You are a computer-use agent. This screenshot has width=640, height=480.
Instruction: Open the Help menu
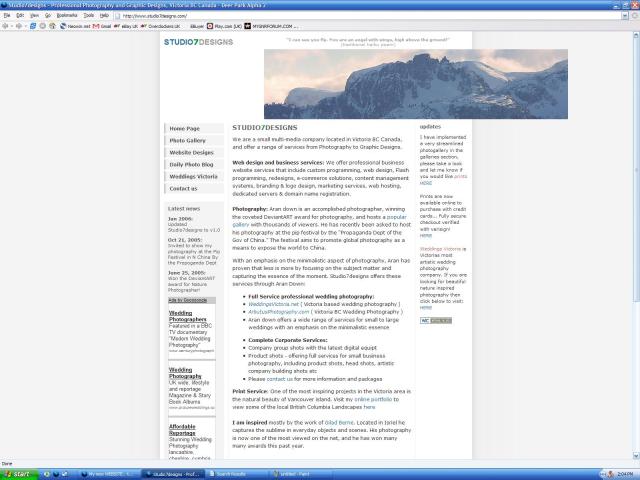104,16
